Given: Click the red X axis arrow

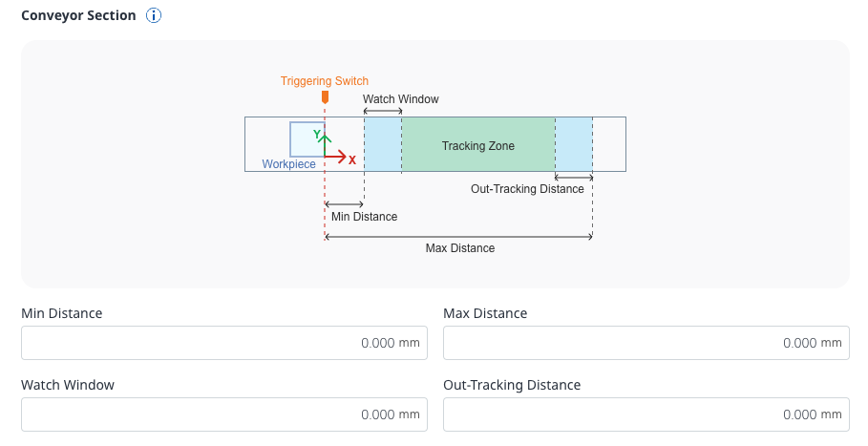Looking at the screenshot, I should (x=338, y=156).
